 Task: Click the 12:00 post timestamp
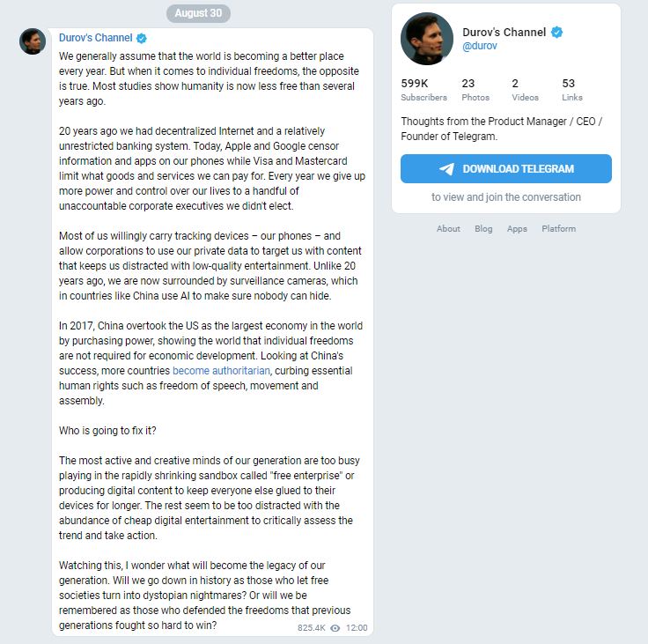click(x=357, y=628)
